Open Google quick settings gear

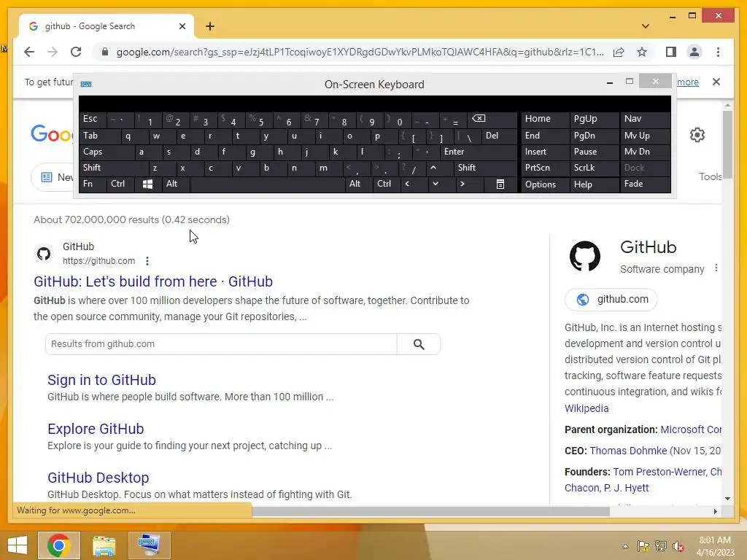click(x=697, y=135)
